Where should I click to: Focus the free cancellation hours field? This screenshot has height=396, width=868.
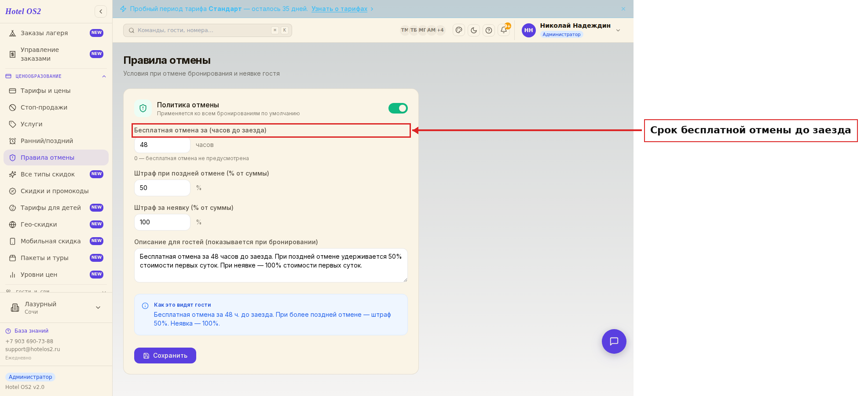point(162,145)
